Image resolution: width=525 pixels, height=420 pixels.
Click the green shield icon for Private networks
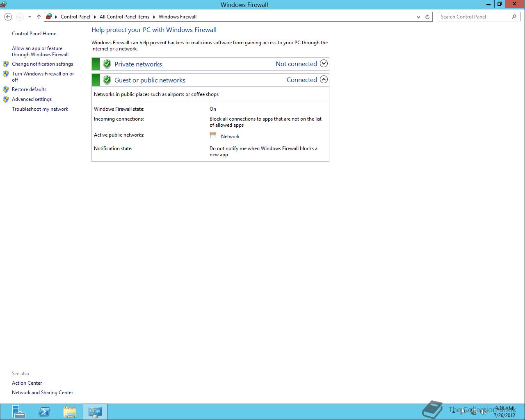pos(107,64)
